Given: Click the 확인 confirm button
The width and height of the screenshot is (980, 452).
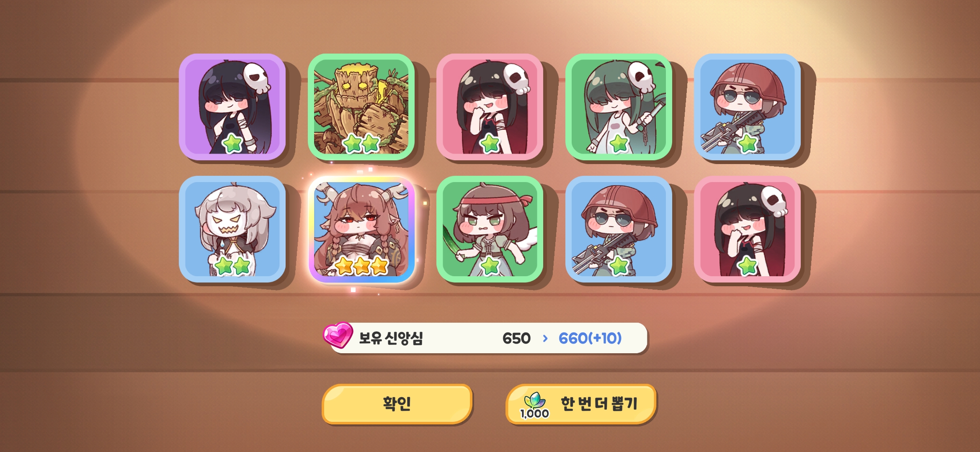Looking at the screenshot, I should click(x=397, y=404).
